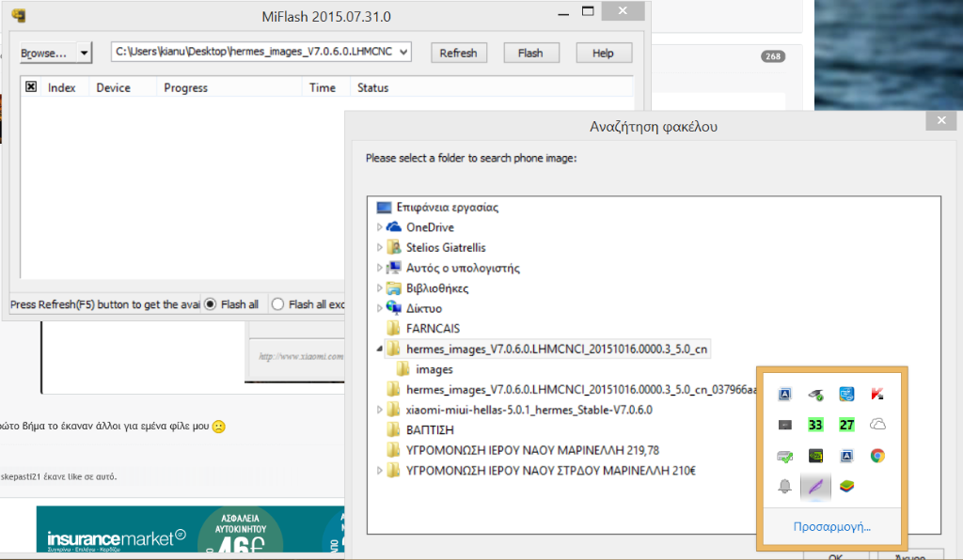The width and height of the screenshot is (963, 560).
Task: Select the 'Flash all' radio button
Action: [x=211, y=304]
